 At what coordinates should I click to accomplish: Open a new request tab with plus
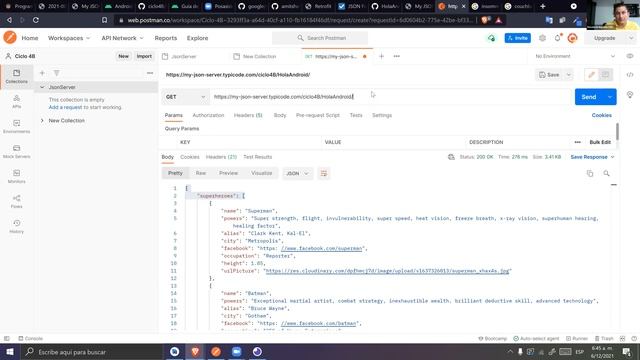(x=381, y=56)
